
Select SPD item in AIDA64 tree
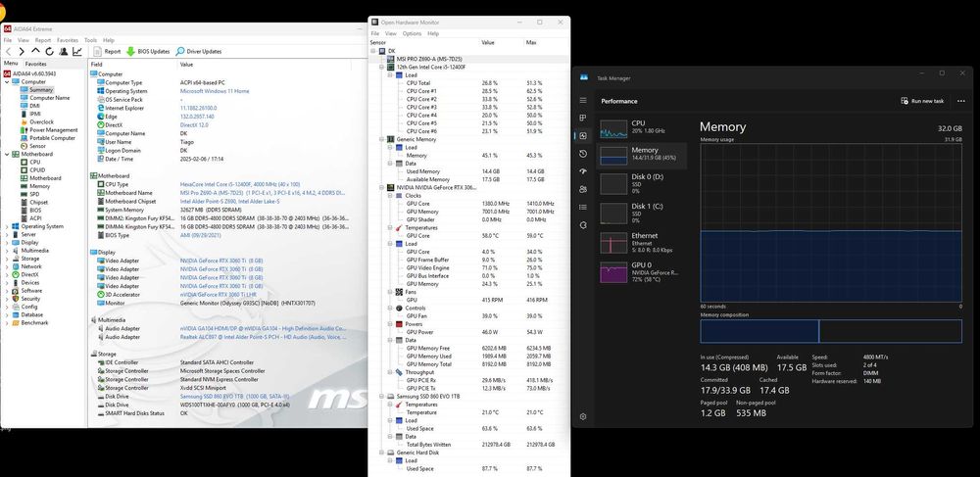(34, 194)
